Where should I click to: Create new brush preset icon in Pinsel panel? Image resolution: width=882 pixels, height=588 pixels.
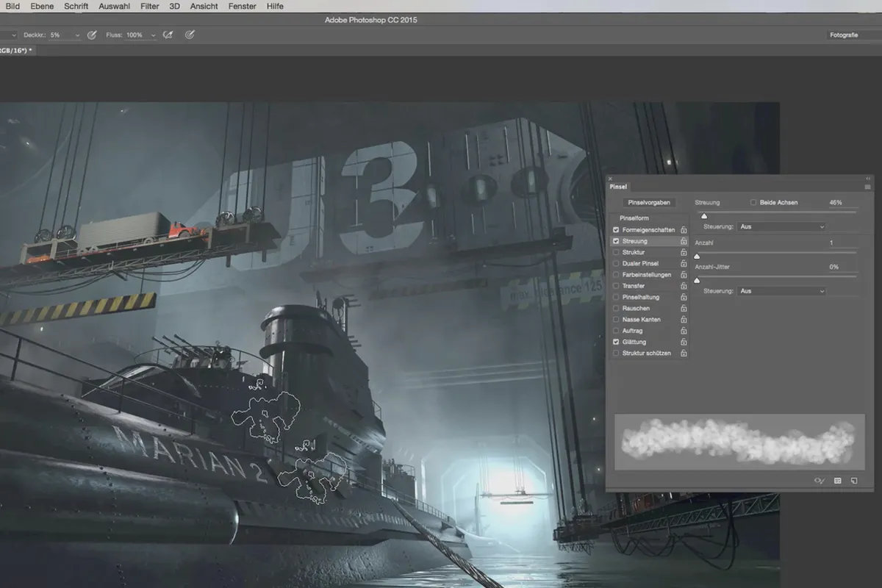pyautogui.click(x=854, y=481)
